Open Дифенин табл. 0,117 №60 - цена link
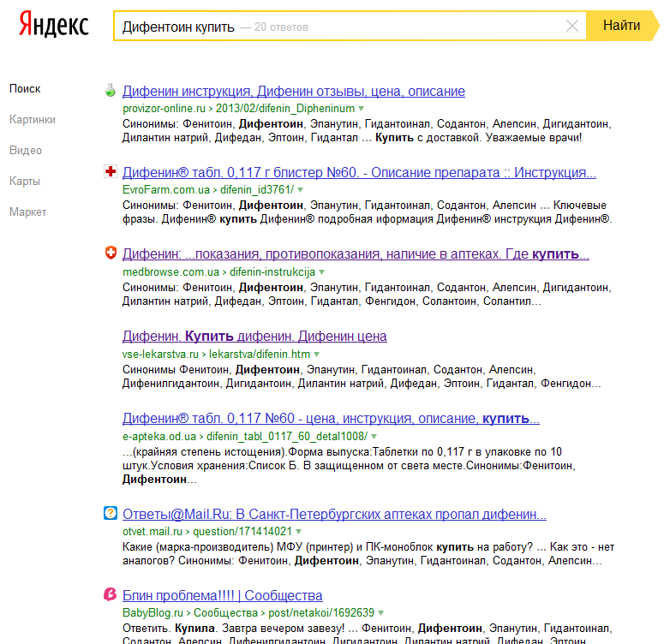The width and height of the screenshot is (664, 644). tap(331, 418)
